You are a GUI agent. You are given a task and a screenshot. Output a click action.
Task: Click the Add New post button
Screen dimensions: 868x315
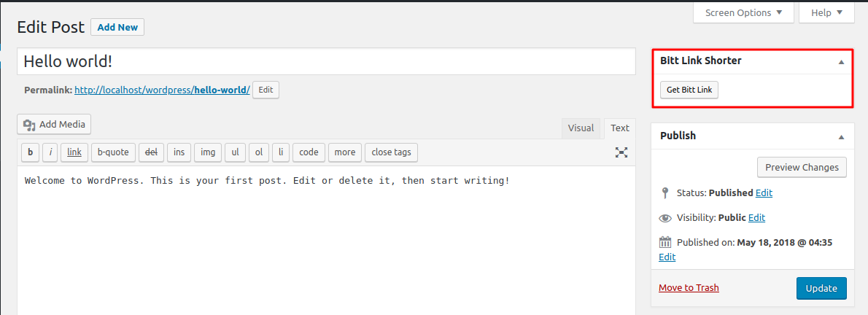[x=117, y=28]
